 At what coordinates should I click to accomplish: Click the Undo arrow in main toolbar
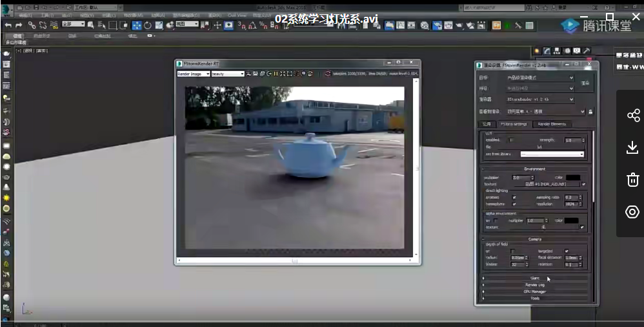[x=8, y=25]
